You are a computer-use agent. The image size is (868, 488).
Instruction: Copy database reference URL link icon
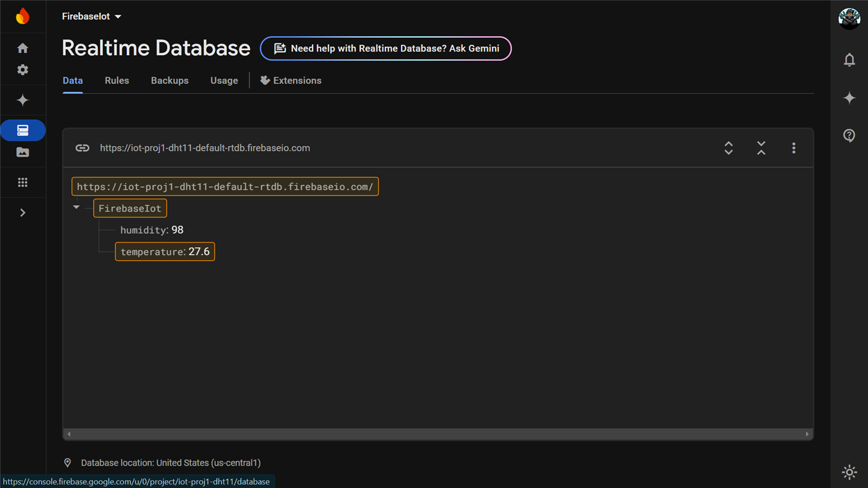click(x=82, y=148)
